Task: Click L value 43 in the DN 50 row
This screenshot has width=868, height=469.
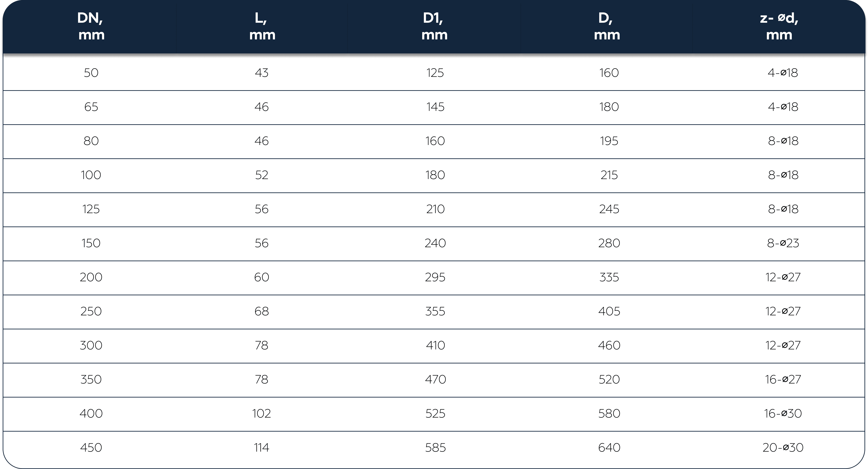Action: point(261,73)
